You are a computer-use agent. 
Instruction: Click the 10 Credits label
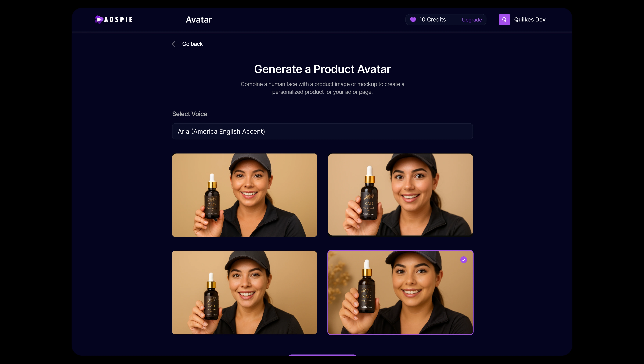click(x=432, y=20)
